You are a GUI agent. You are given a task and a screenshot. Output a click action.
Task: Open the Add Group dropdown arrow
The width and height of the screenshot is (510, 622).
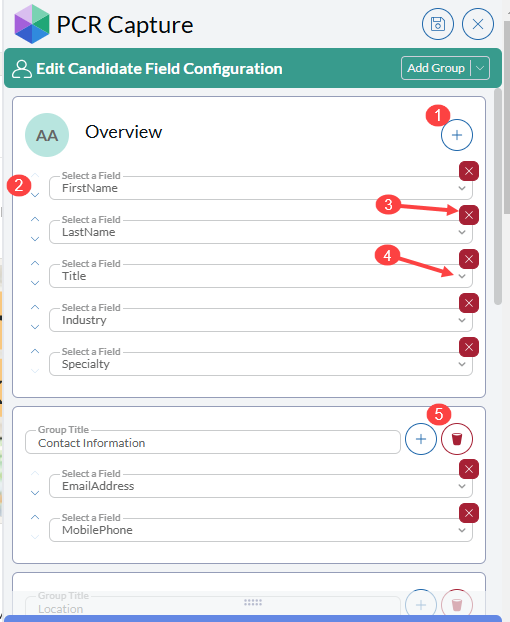480,68
